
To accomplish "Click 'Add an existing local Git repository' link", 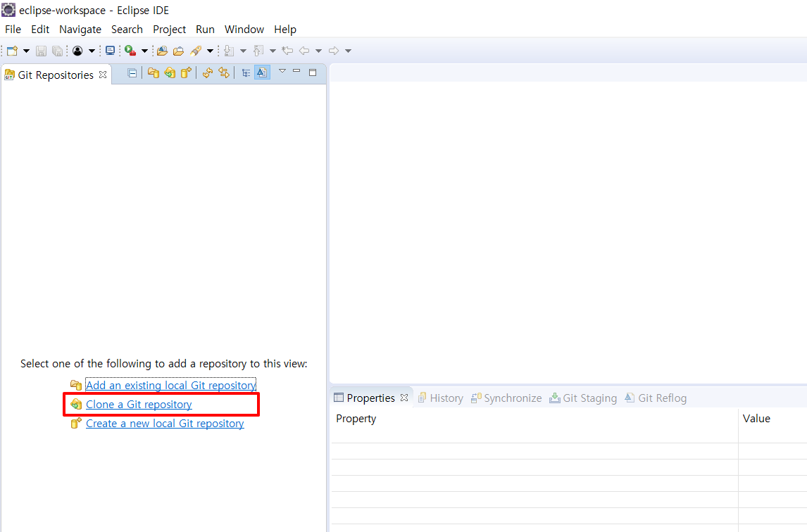I will click(x=171, y=386).
